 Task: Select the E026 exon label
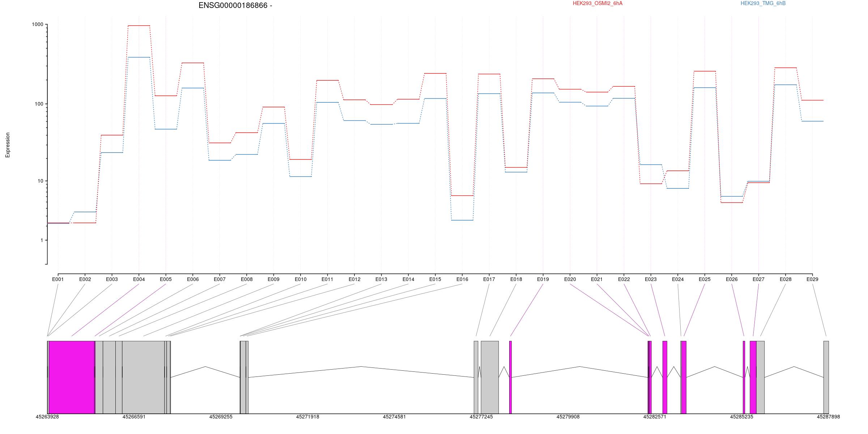[732, 279]
